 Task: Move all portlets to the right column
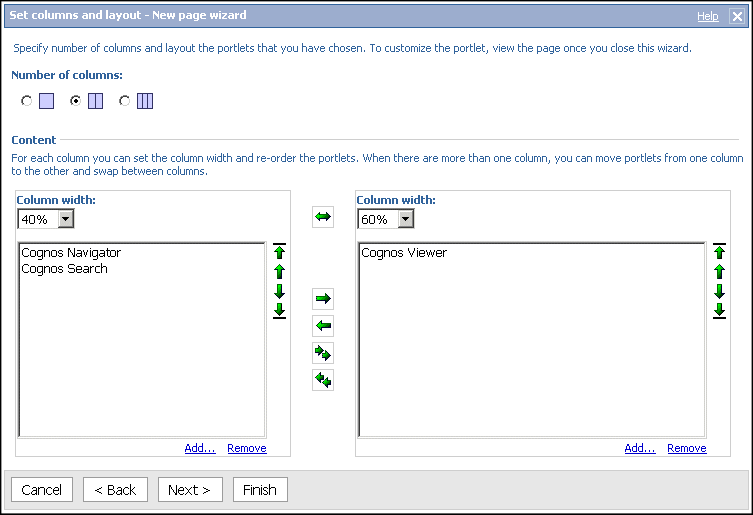323,354
